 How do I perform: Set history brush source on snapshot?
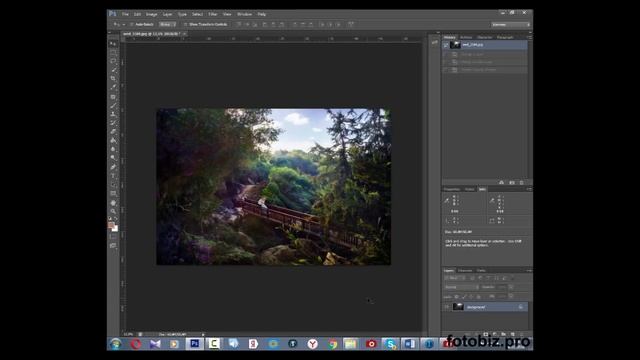[x=446, y=45]
